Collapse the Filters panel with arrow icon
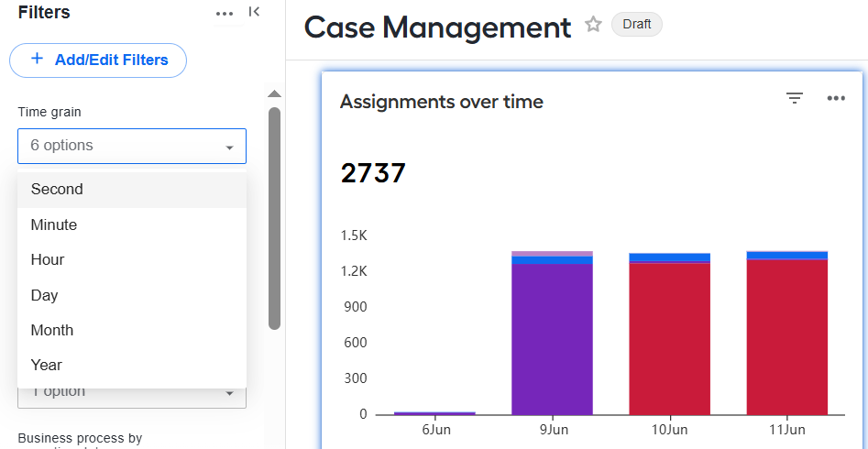868x449 pixels. point(254,12)
